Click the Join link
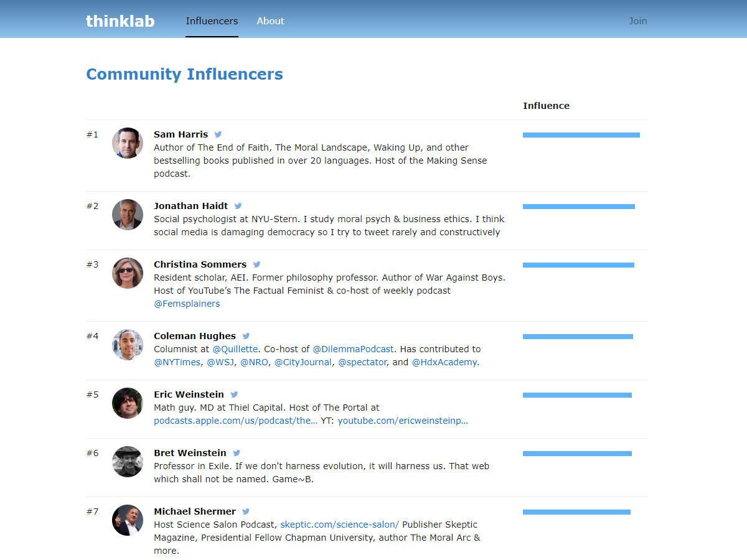Viewport: 747px width, 560px height. (x=637, y=21)
